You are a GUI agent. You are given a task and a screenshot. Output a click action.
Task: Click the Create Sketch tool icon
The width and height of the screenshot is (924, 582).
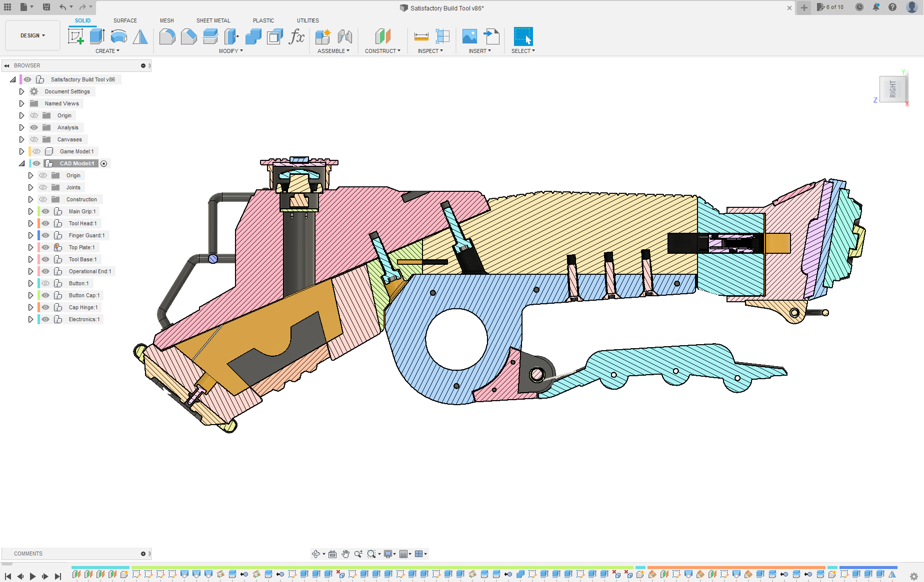(x=76, y=36)
